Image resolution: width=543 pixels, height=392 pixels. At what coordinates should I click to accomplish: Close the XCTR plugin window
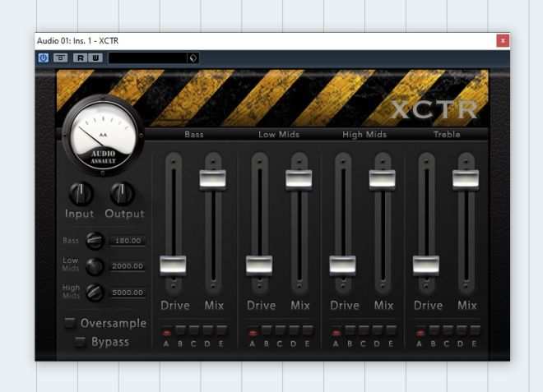click(x=503, y=40)
